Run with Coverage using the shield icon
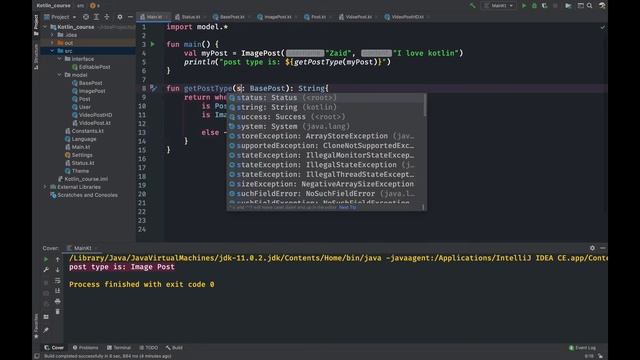The width and height of the screenshot is (640, 360). pyautogui.click(x=544, y=6)
